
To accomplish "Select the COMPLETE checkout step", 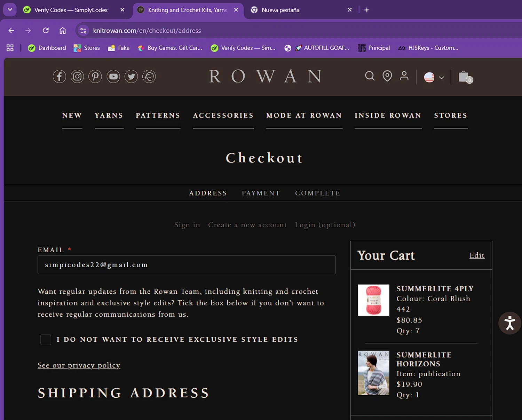I will pyautogui.click(x=318, y=193).
